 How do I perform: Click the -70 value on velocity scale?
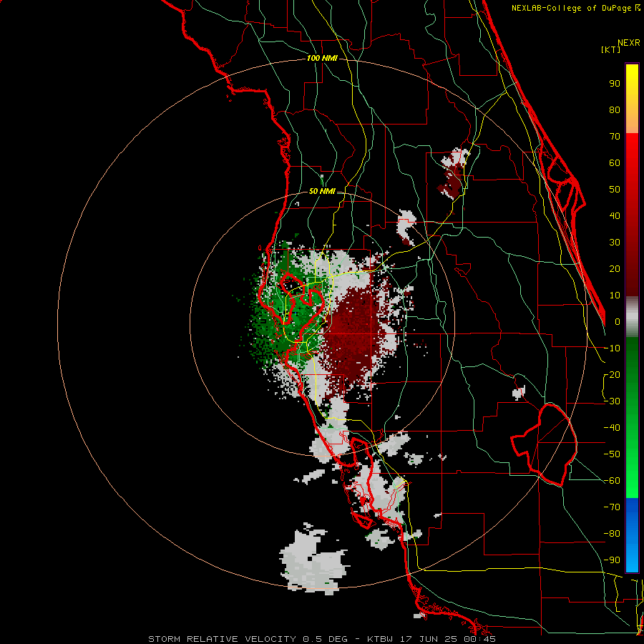click(612, 507)
